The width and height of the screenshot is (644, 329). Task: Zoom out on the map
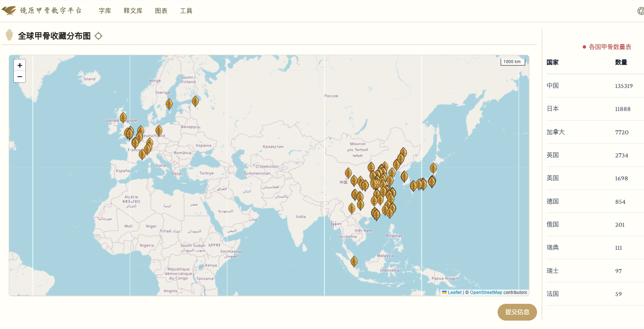click(20, 77)
